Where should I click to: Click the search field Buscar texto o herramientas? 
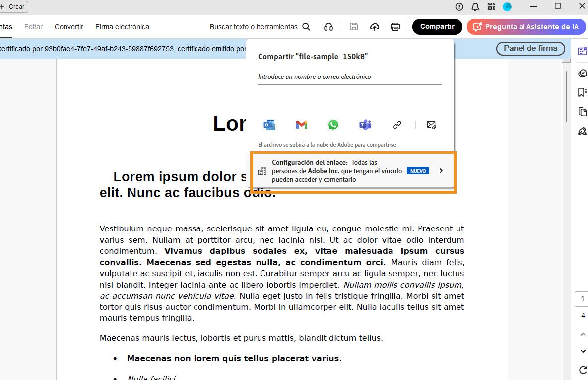click(x=253, y=27)
